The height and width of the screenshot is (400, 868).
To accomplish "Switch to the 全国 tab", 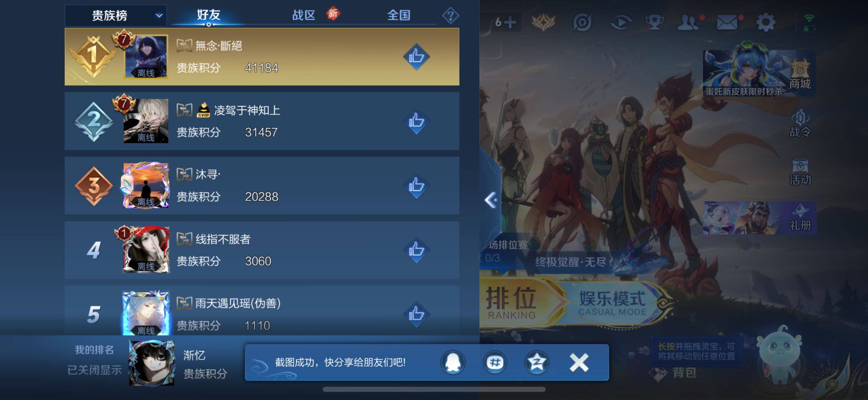I will click(x=399, y=15).
